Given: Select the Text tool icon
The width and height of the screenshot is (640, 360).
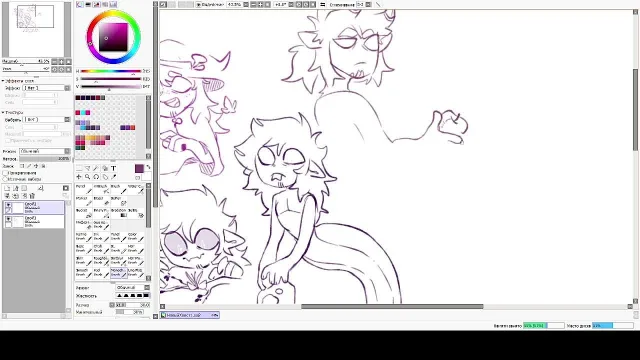Looking at the screenshot, I should (113, 168).
